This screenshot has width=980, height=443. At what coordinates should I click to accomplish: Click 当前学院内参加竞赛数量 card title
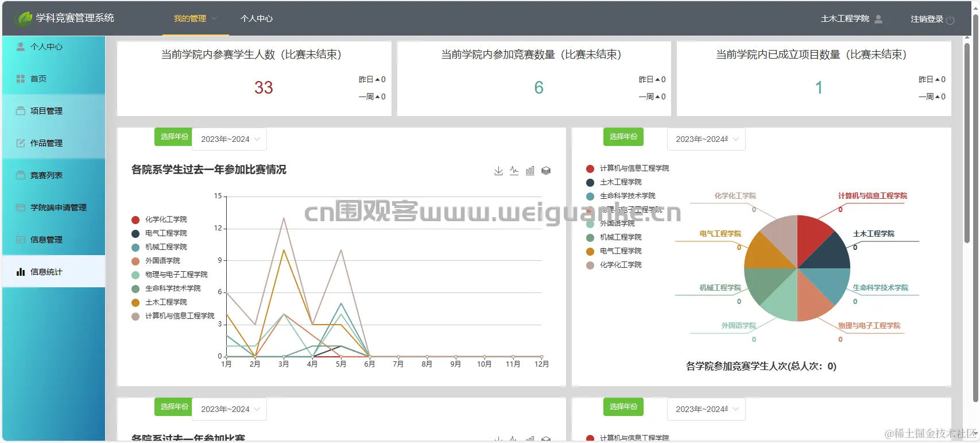pos(532,55)
